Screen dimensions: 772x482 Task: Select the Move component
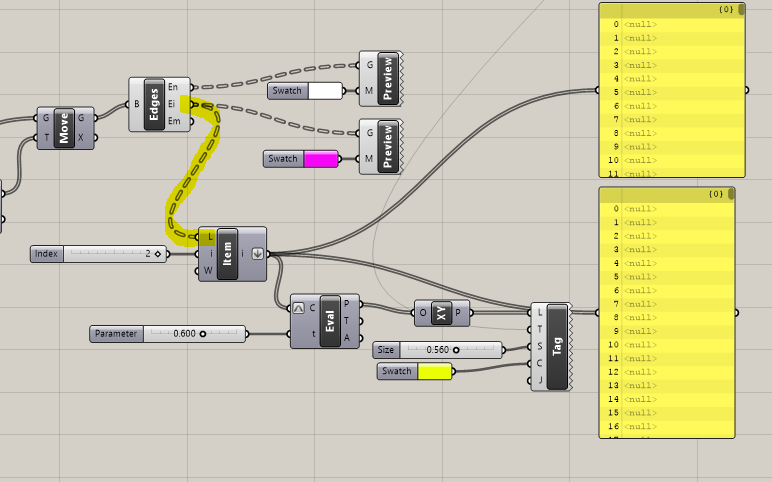coord(64,128)
